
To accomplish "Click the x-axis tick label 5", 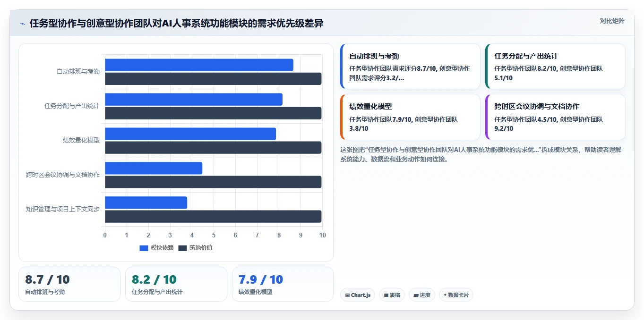I will [x=214, y=235].
